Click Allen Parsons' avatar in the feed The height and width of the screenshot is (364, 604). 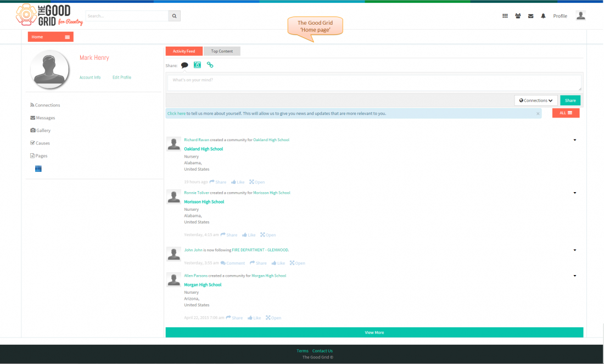click(x=174, y=279)
